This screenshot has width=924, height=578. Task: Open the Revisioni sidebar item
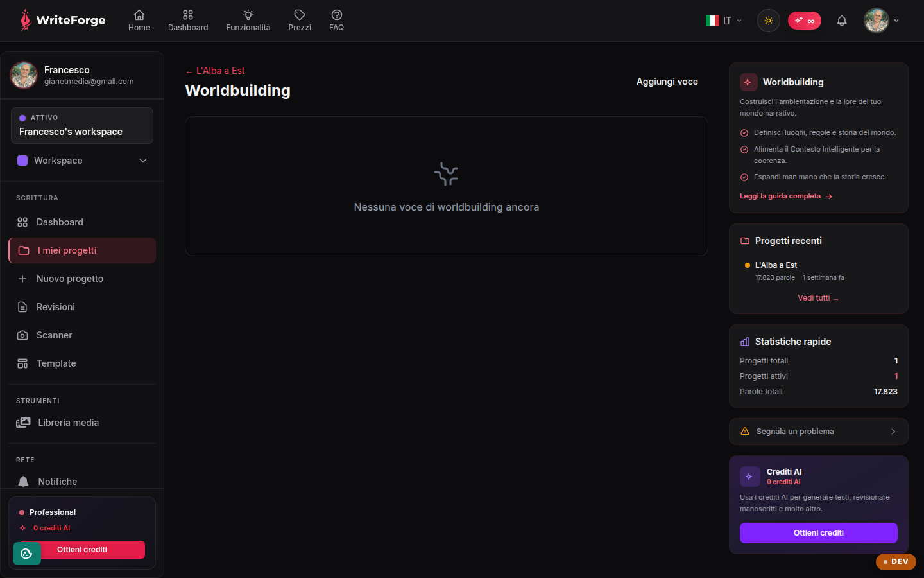click(x=82, y=307)
